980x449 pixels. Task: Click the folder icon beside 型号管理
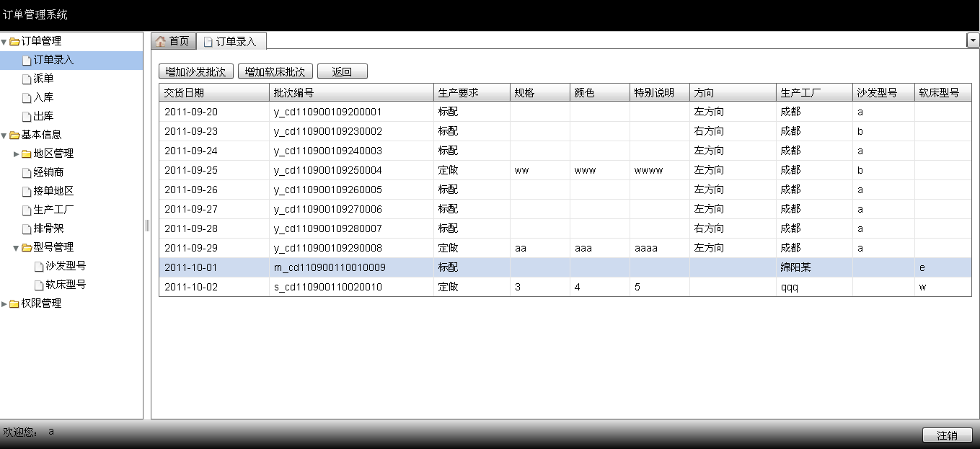click(x=27, y=247)
